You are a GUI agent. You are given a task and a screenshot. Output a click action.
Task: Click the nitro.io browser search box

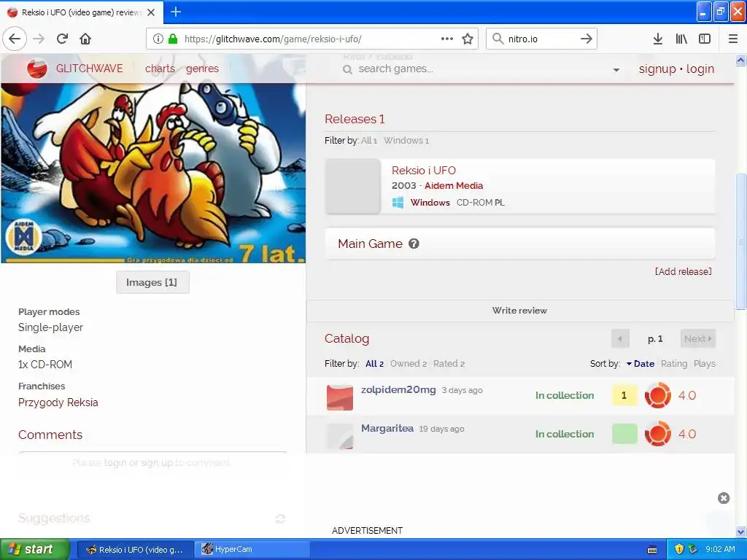(541, 39)
